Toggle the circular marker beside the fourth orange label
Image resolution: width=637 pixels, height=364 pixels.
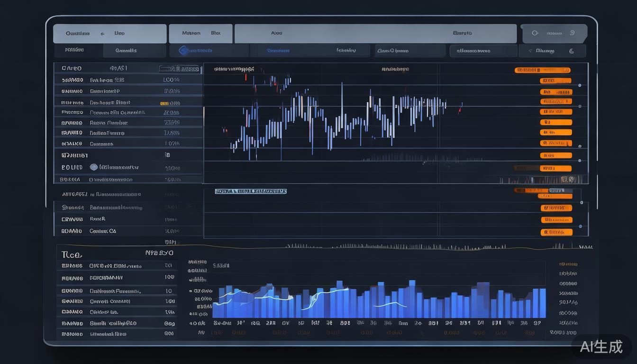[580, 107]
